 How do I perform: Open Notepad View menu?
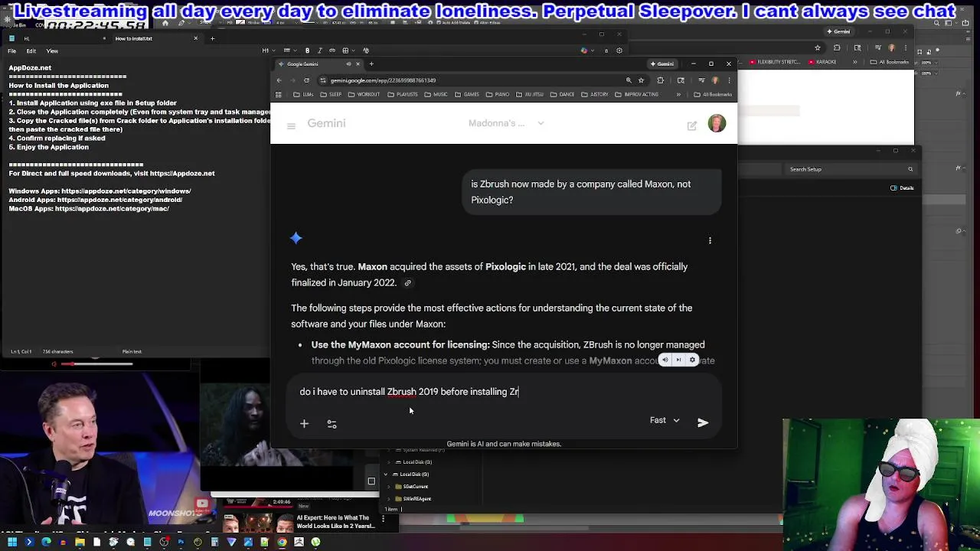[x=52, y=51]
